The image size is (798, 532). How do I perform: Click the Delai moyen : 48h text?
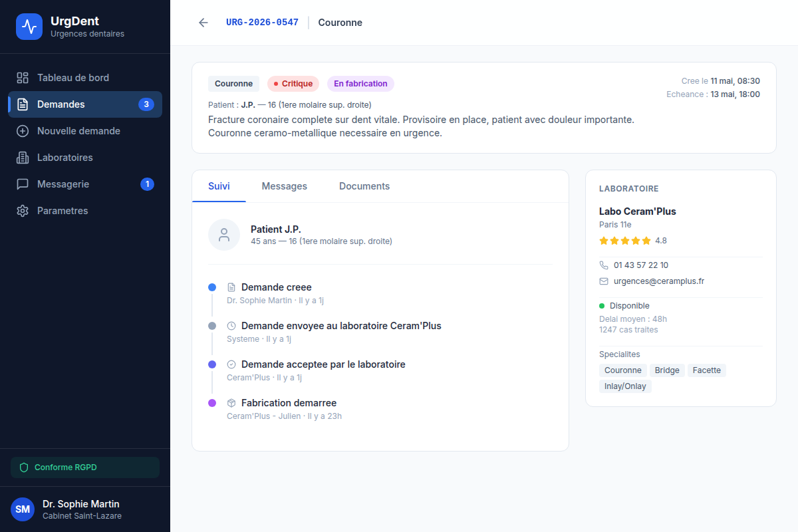633,319
